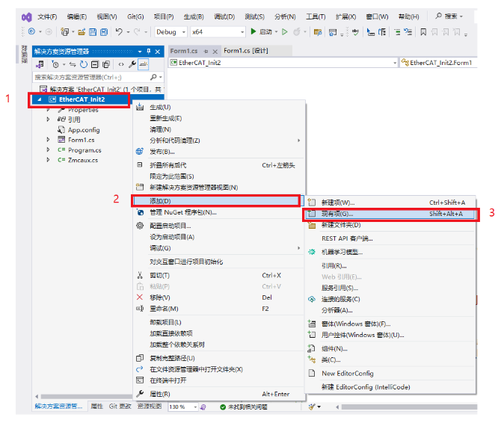504x426 pixels.
Task: Click the Undo arrow icon
Action: pos(118,32)
